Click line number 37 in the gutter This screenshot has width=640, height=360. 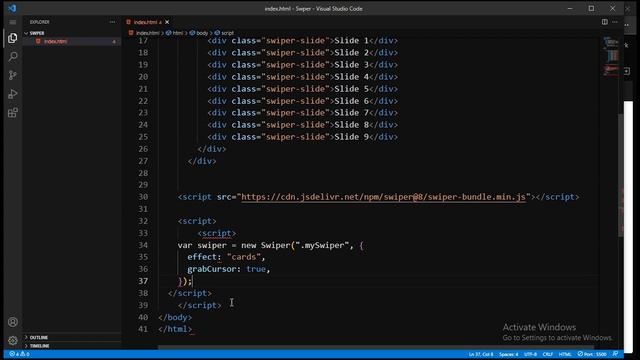(143, 281)
